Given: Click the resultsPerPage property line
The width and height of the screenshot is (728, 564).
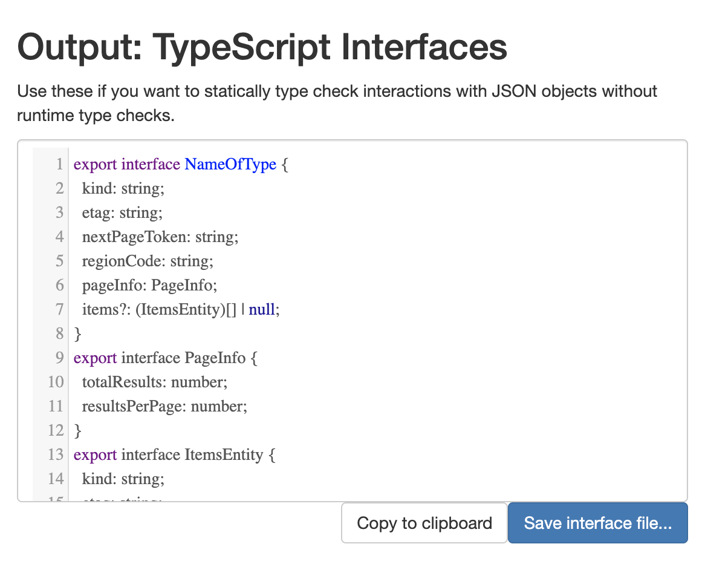Looking at the screenshot, I should [x=164, y=406].
